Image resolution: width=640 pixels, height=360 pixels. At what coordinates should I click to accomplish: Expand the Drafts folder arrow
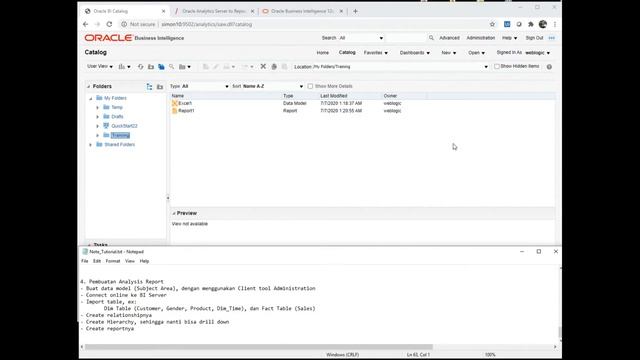(x=98, y=117)
